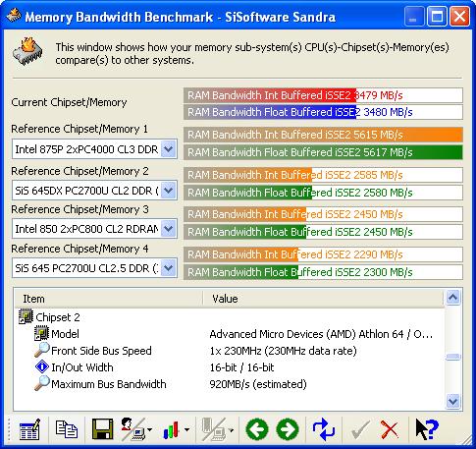Image resolution: width=476 pixels, height=449 pixels.
Task: Click the green Float Buffered 5617 MB/s bar
Action: click(x=323, y=152)
